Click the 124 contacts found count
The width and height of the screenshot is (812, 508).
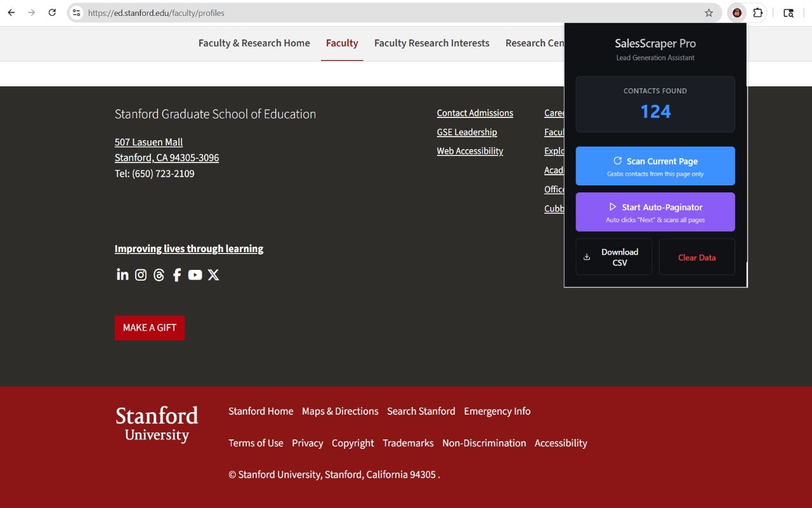[x=655, y=112]
